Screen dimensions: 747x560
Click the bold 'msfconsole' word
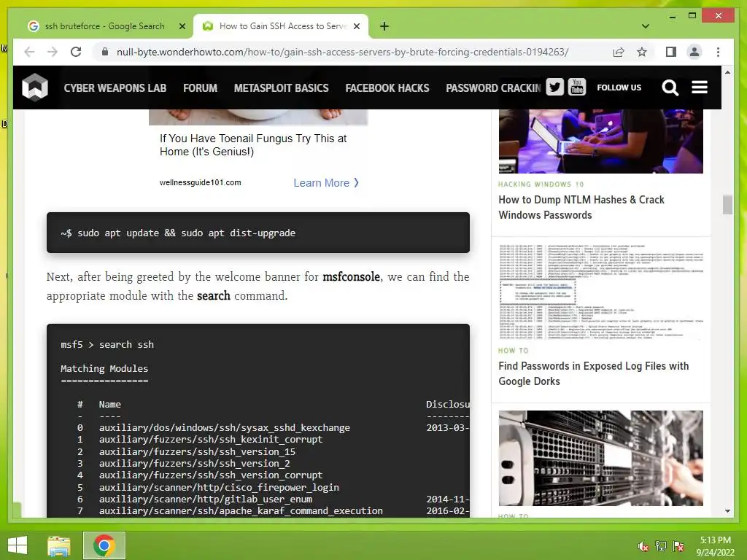[351, 276]
